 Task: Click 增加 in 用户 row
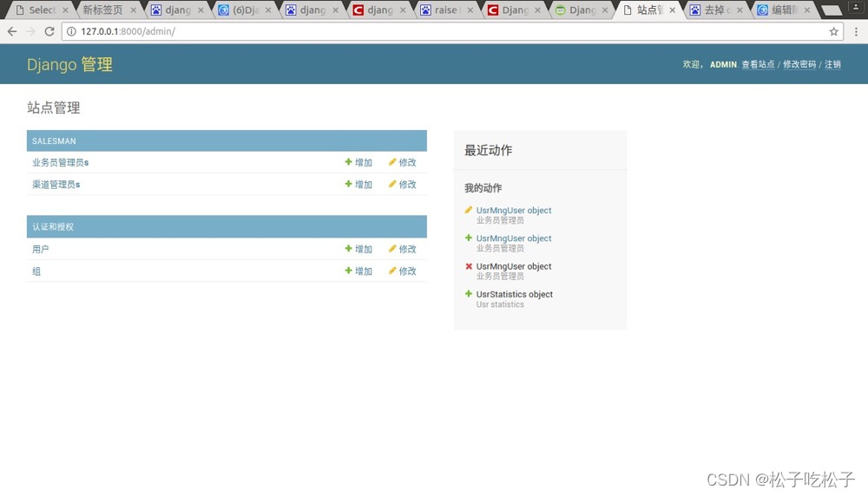[x=358, y=249]
